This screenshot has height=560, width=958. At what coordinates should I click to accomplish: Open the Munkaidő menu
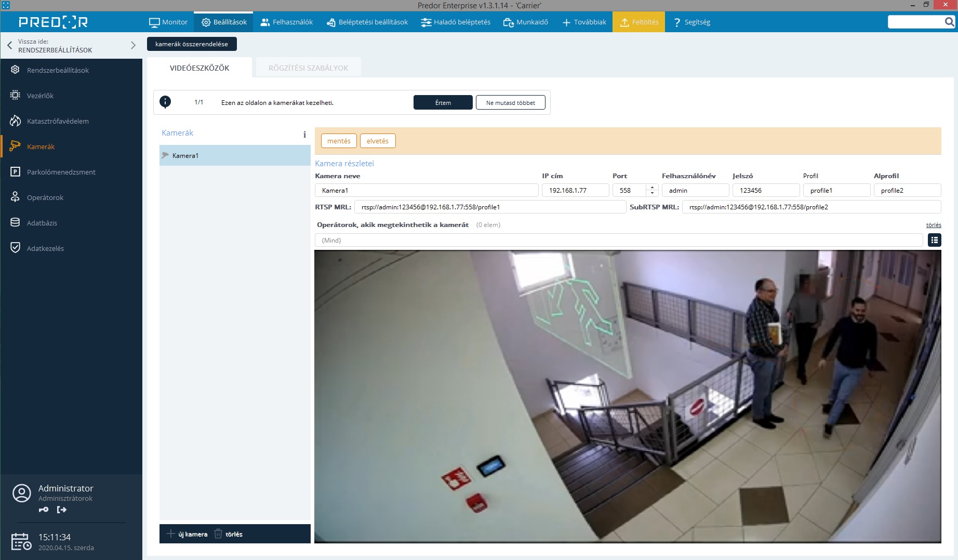pos(526,22)
